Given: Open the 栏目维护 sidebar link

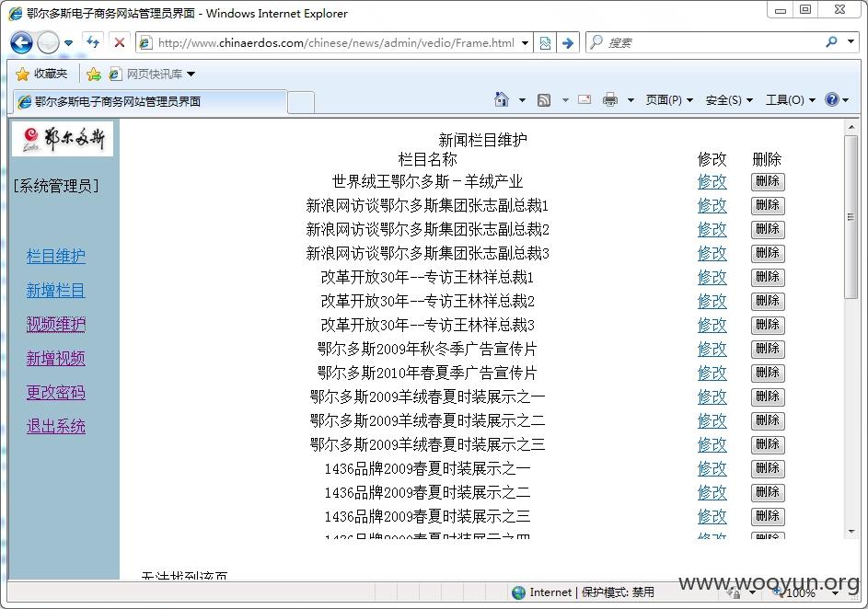Looking at the screenshot, I should (x=56, y=256).
